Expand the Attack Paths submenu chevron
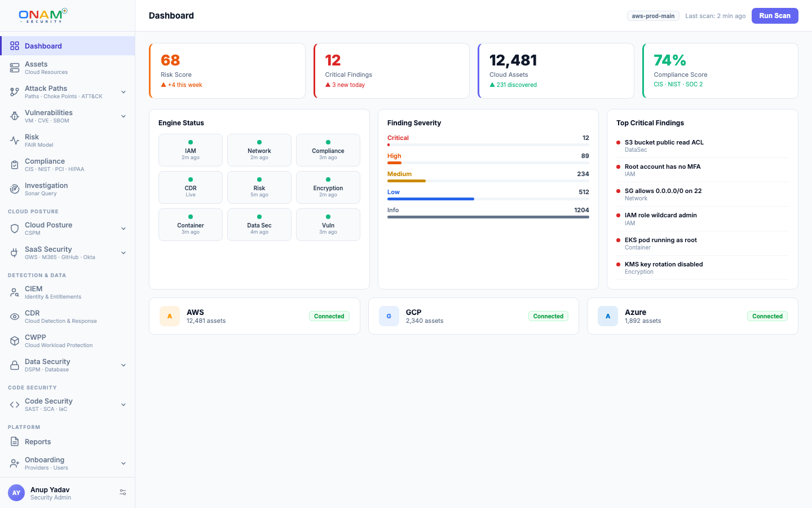 (x=123, y=92)
